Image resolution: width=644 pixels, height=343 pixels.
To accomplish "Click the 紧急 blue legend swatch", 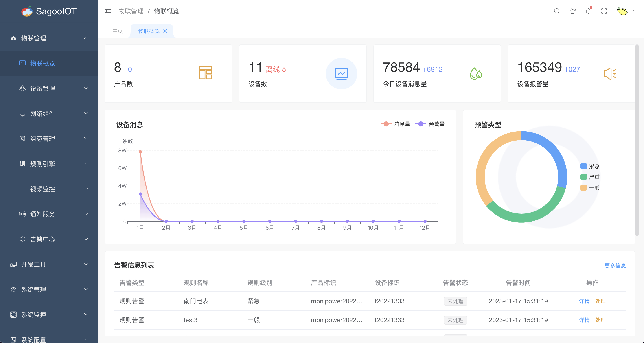I will 583,166.
